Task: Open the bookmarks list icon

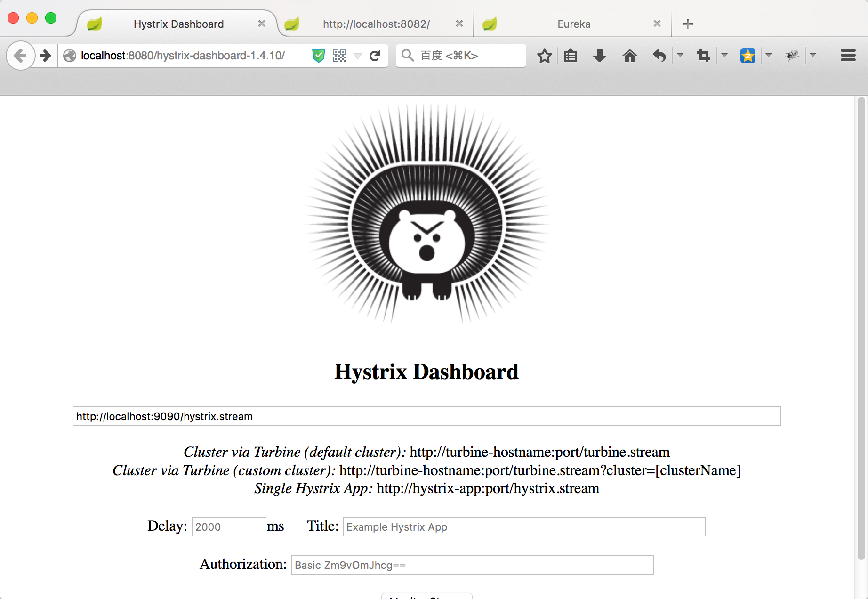Action: click(571, 56)
